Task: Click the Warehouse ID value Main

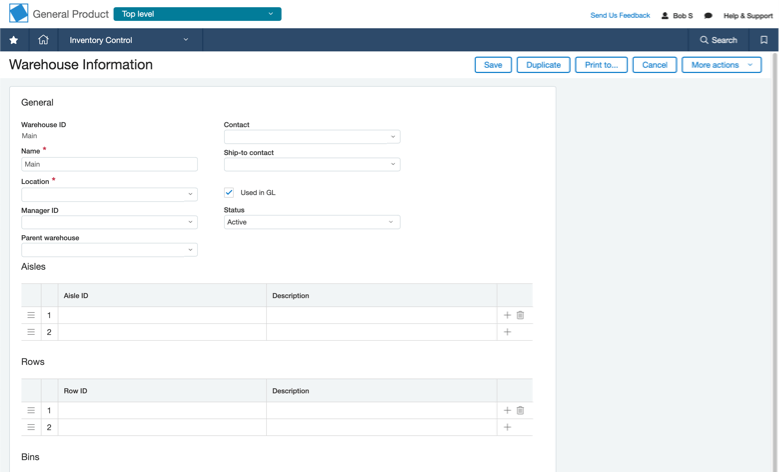Action: coord(29,136)
